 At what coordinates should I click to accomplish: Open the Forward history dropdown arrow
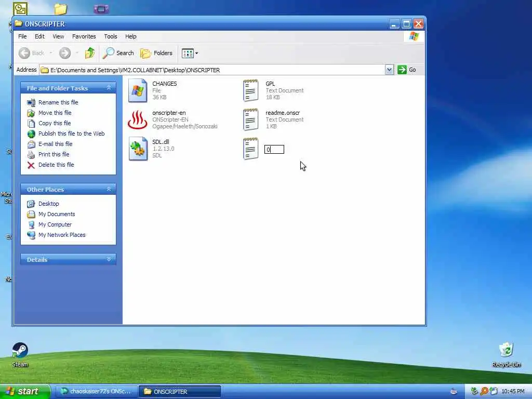pyautogui.click(x=77, y=53)
